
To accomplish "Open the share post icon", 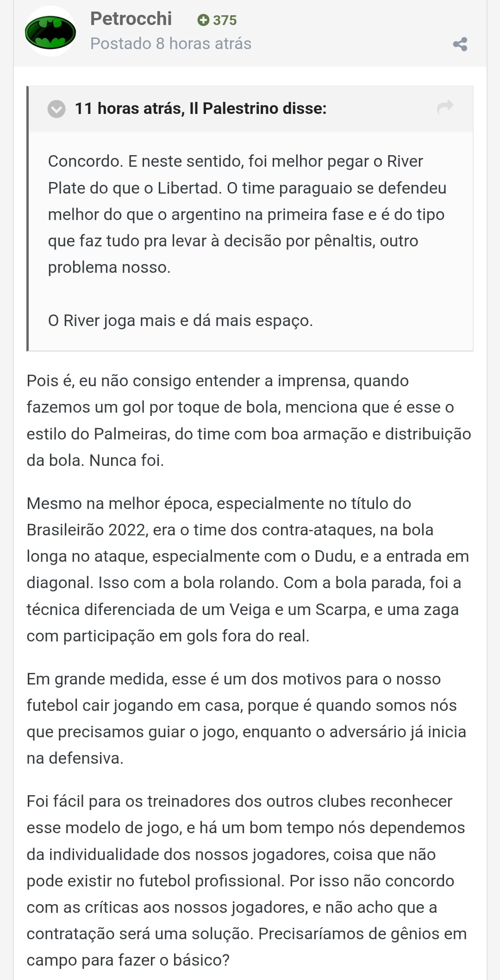I will click(x=460, y=44).
